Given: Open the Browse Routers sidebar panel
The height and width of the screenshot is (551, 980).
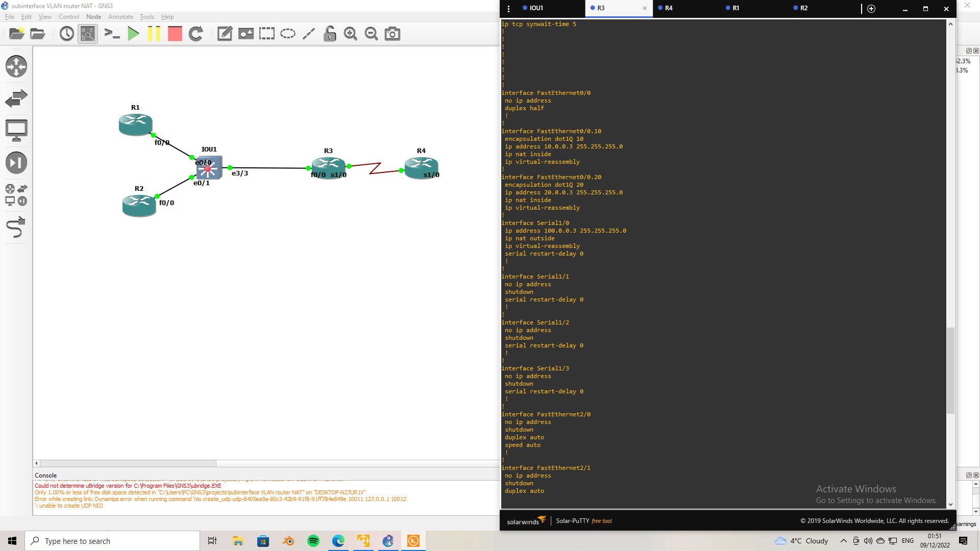Looking at the screenshot, I should point(16,66).
